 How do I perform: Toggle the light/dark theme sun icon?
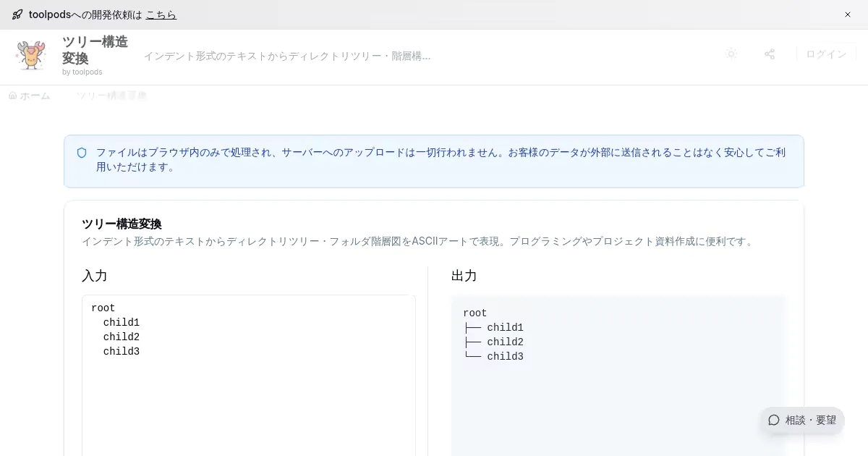click(731, 54)
